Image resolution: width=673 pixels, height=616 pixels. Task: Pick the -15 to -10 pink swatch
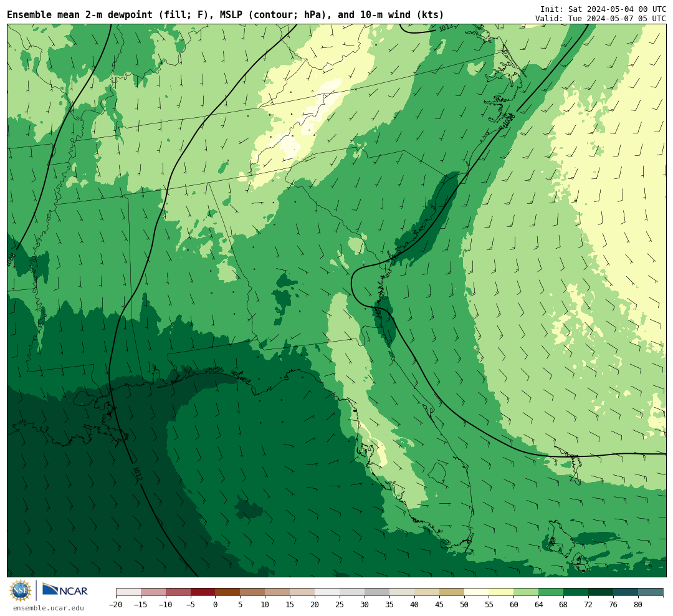pos(153,592)
